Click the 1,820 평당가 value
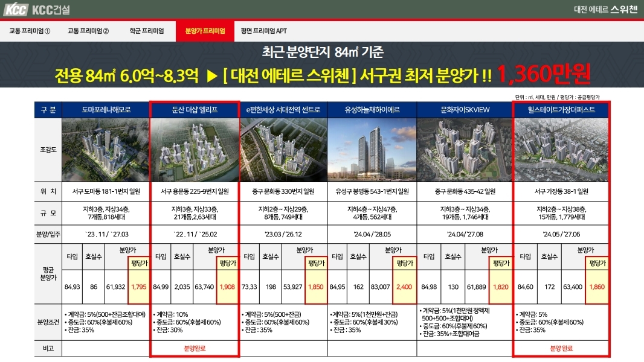The height and width of the screenshot is (362, 644). pyautogui.click(x=501, y=287)
